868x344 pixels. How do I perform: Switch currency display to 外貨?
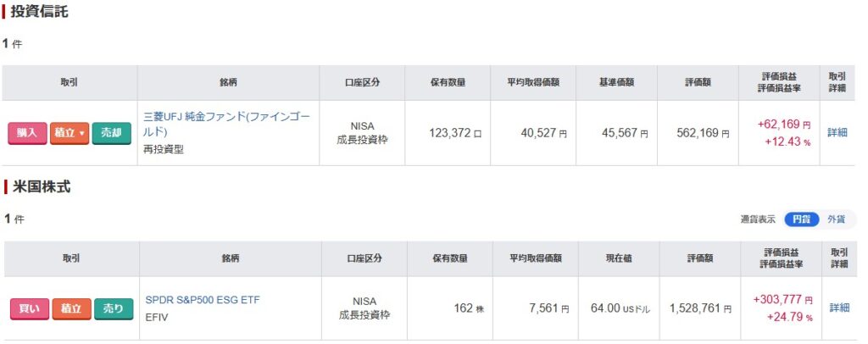836,219
